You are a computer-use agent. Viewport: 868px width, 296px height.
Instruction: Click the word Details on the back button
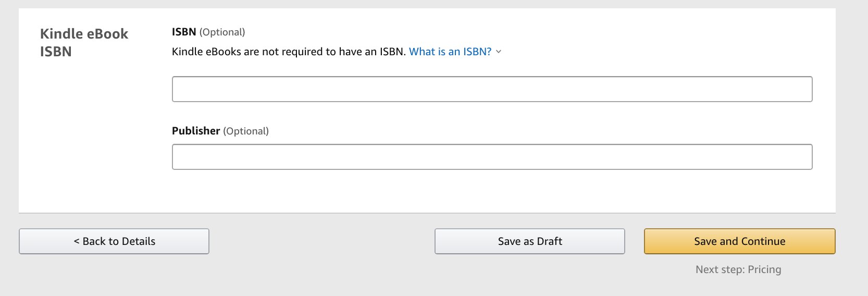pos(139,241)
